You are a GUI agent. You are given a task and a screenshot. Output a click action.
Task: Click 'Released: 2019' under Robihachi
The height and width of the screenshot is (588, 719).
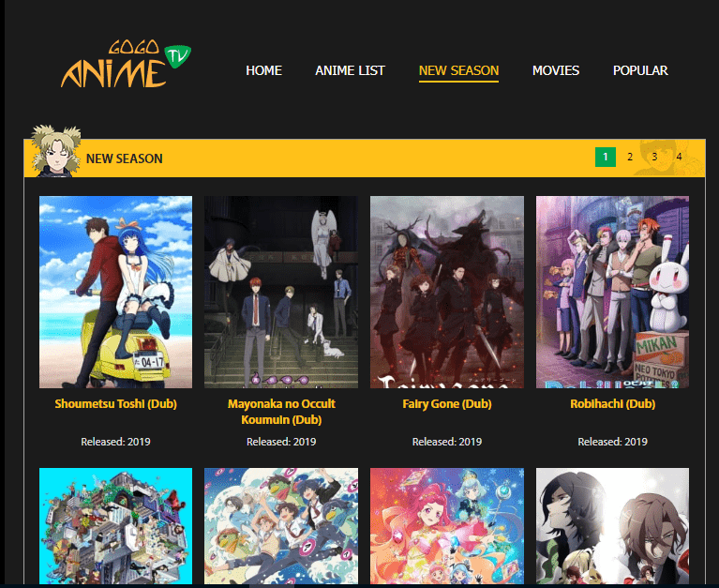613,442
